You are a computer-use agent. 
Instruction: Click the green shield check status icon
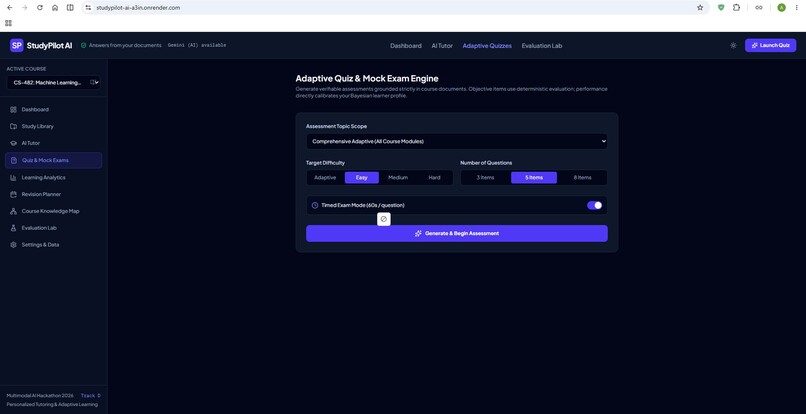click(84, 45)
